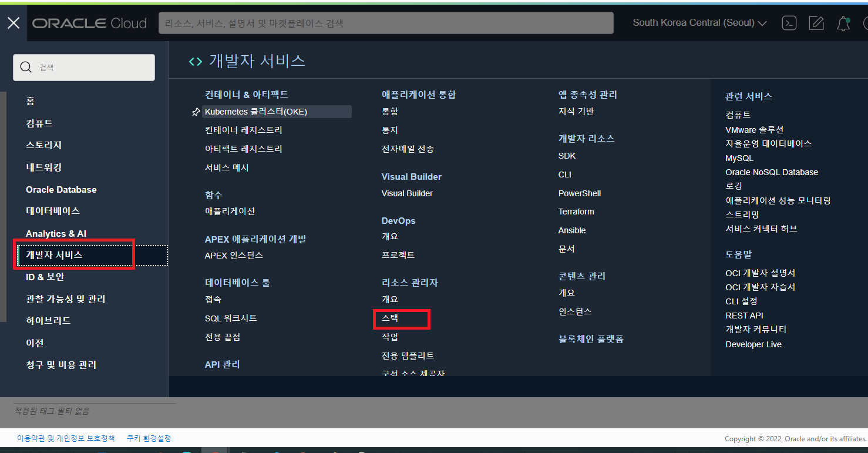Viewport: 868px width, 453px height.
Task: Click the magnifier icon in menu search
Action: (26, 67)
